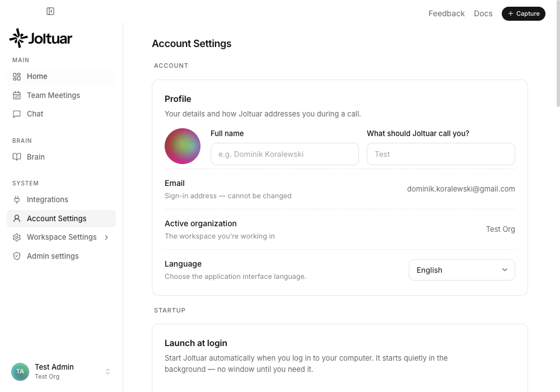Click the Capture button
Screen dimensions: 560x392
[x=524, y=13]
